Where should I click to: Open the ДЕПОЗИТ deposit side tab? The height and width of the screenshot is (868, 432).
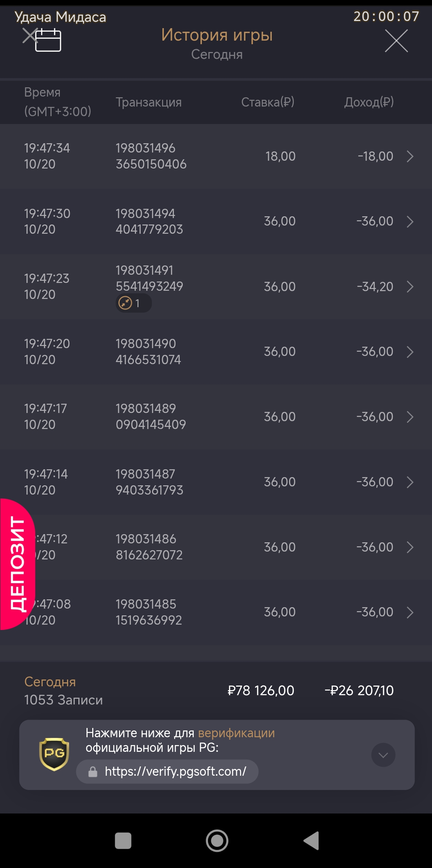17,564
